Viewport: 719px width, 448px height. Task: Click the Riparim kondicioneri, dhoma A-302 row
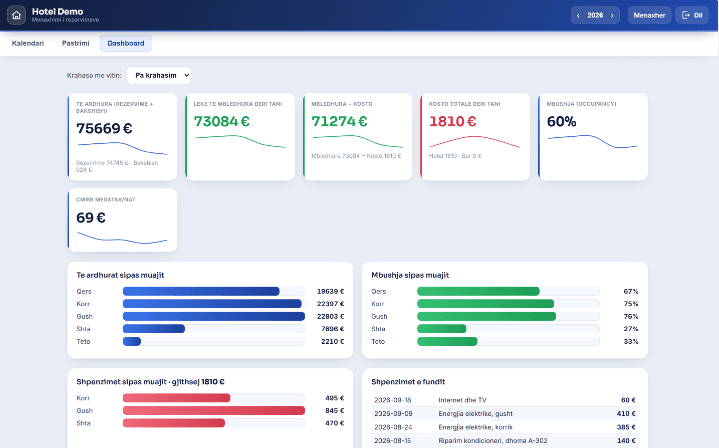pos(505,441)
